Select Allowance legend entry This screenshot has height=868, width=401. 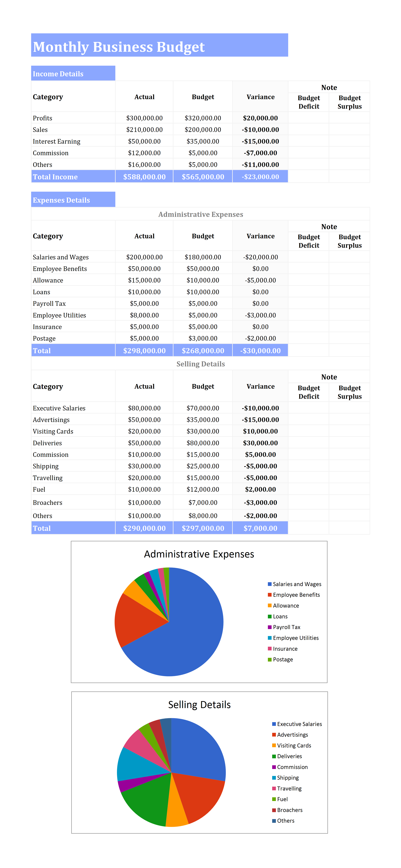pos(283,605)
